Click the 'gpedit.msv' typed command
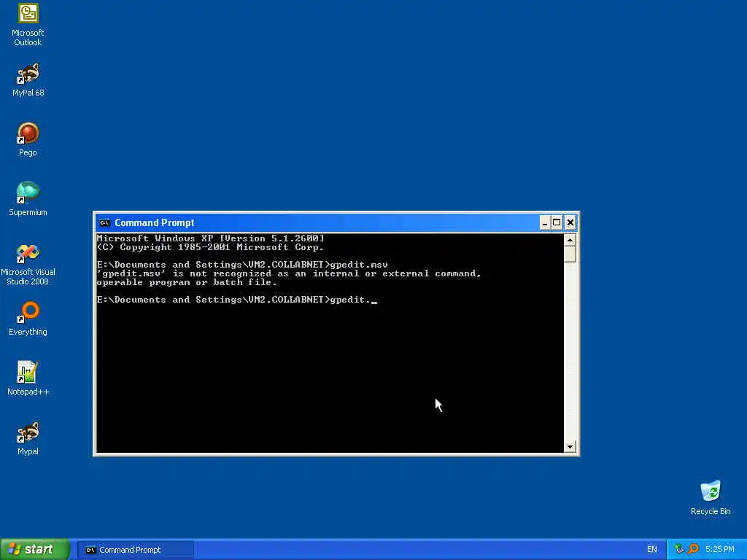This screenshot has width=747, height=560. 359,264
